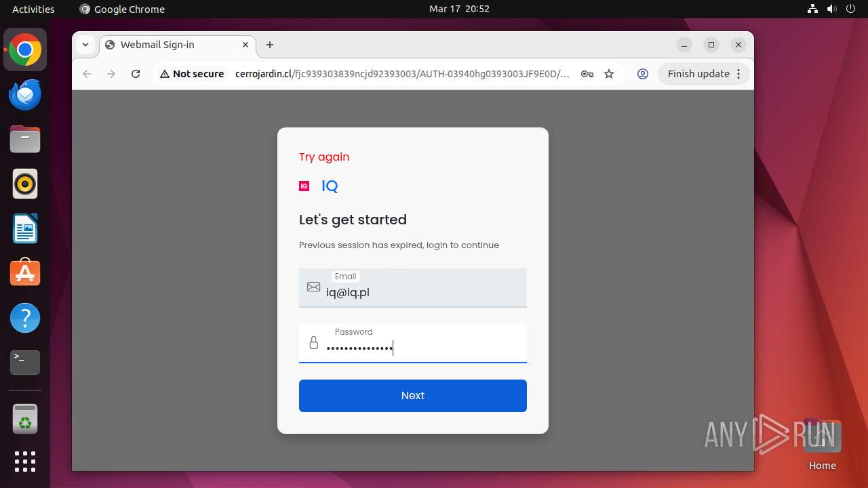
Task: Open new tab with plus
Action: [x=270, y=45]
